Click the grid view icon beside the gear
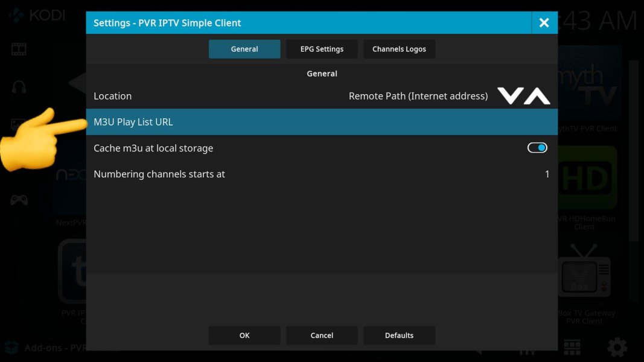Image resolution: width=644 pixels, height=362 pixels. point(572,347)
